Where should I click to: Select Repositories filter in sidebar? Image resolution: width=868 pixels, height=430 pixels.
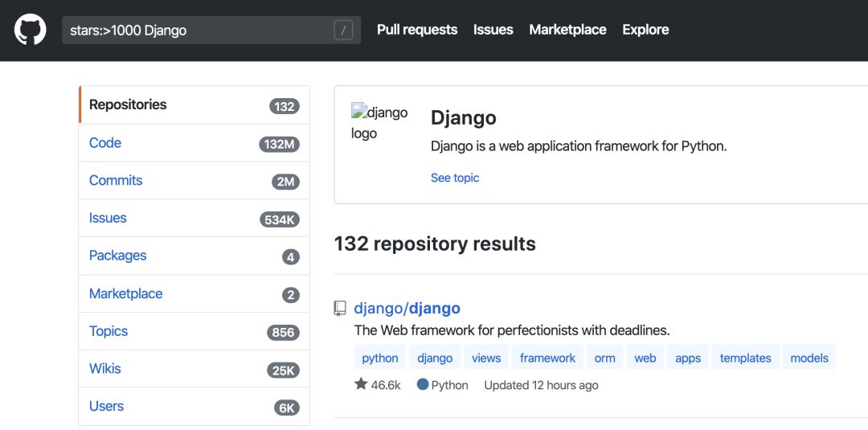tap(194, 104)
